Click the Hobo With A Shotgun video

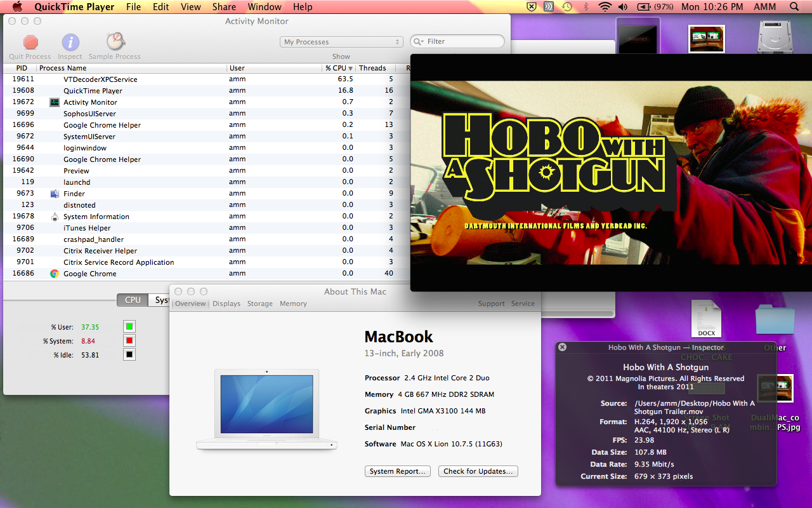(x=611, y=172)
